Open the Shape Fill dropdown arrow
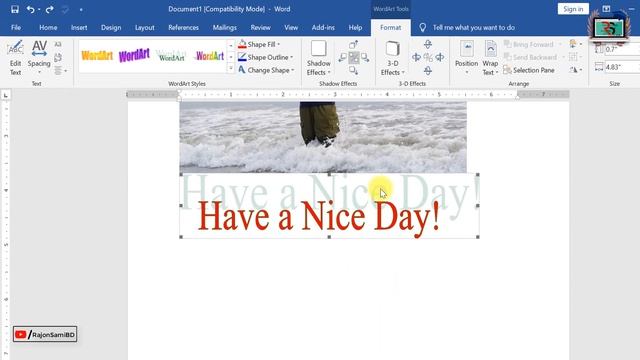This screenshot has height=360, width=640. pos(278,44)
